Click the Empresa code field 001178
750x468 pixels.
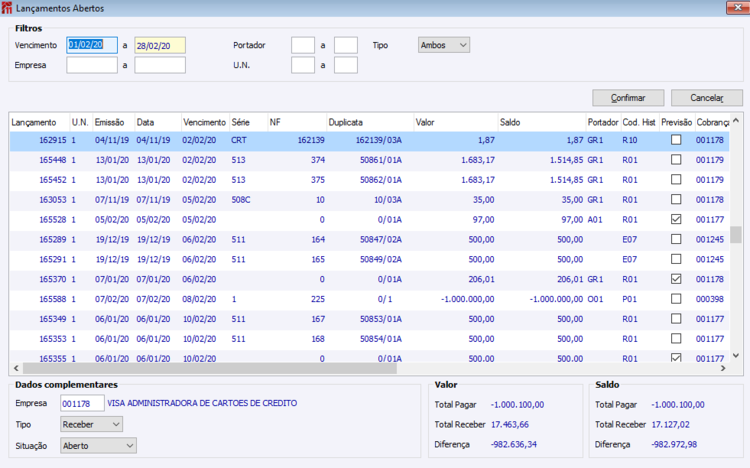[81, 403]
